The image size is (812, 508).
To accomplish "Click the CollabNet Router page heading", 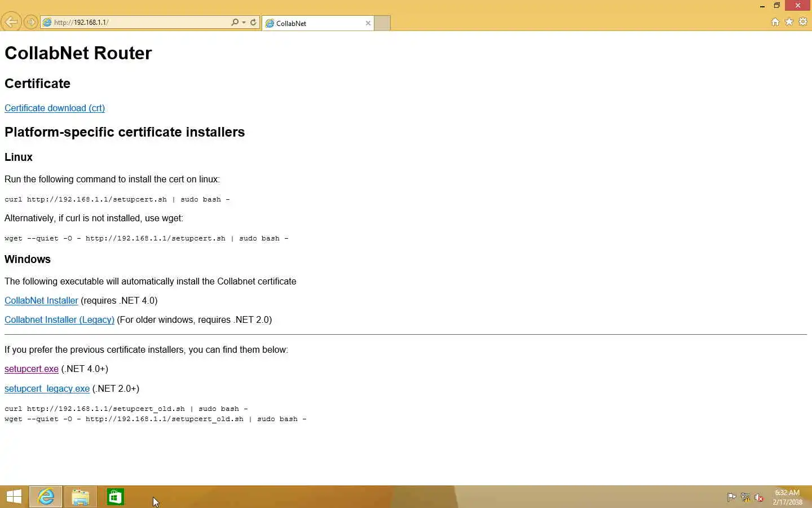I will 78,53.
